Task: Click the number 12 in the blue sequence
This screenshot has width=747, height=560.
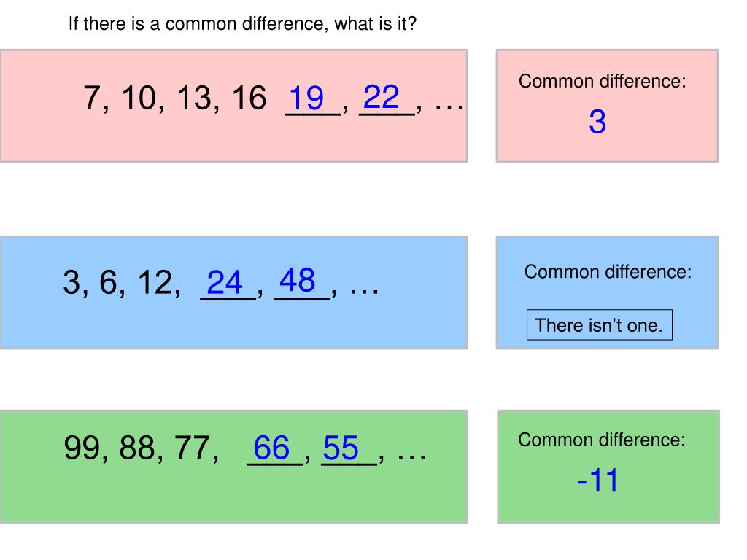Action: pos(155,282)
